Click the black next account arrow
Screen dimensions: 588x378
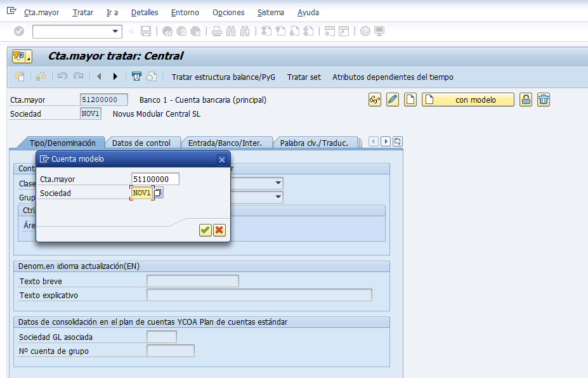click(115, 77)
